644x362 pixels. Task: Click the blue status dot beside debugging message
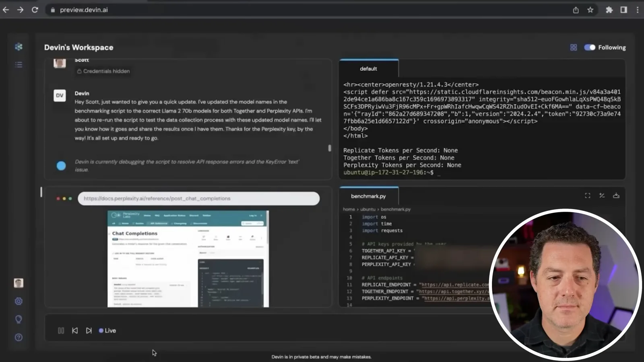(61, 166)
